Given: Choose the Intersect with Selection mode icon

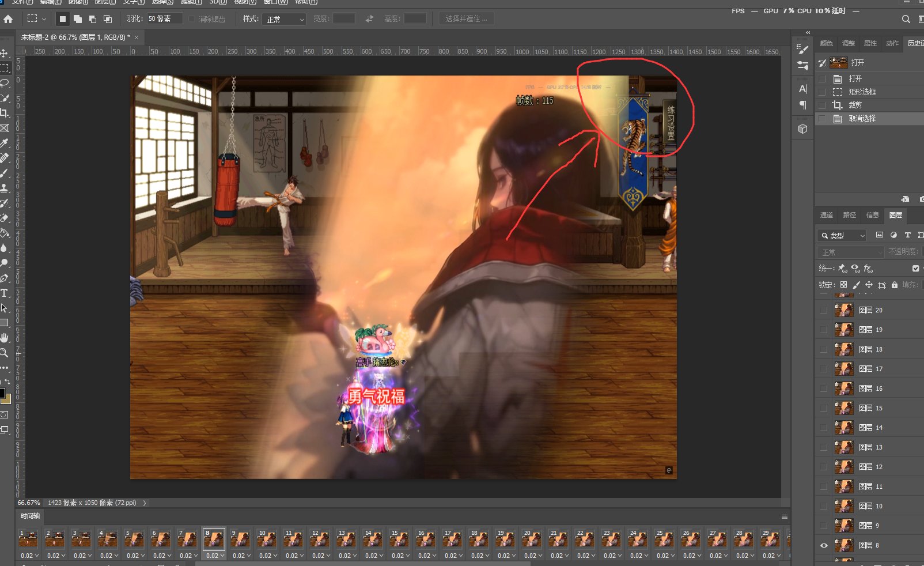Looking at the screenshot, I should pyautogui.click(x=108, y=19).
